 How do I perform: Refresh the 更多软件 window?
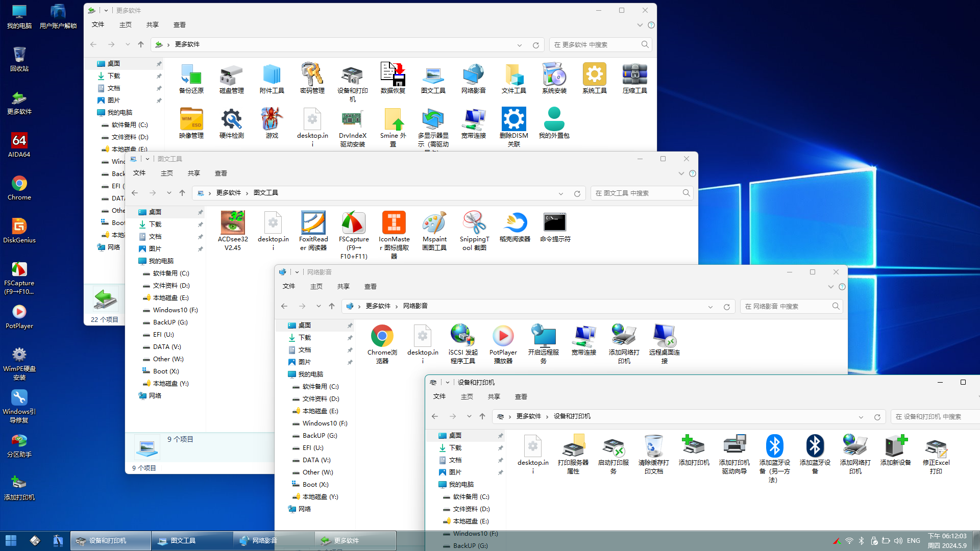point(536,45)
